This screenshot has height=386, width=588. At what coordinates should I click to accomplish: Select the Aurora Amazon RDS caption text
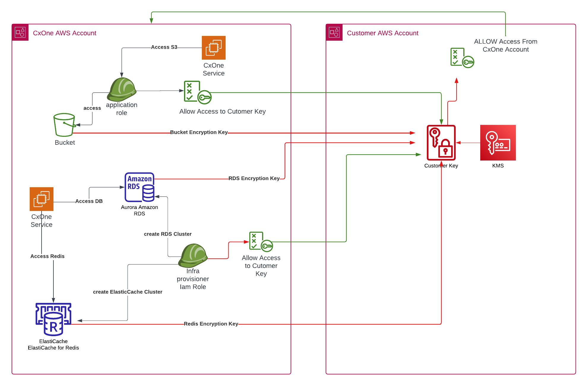[x=139, y=210]
